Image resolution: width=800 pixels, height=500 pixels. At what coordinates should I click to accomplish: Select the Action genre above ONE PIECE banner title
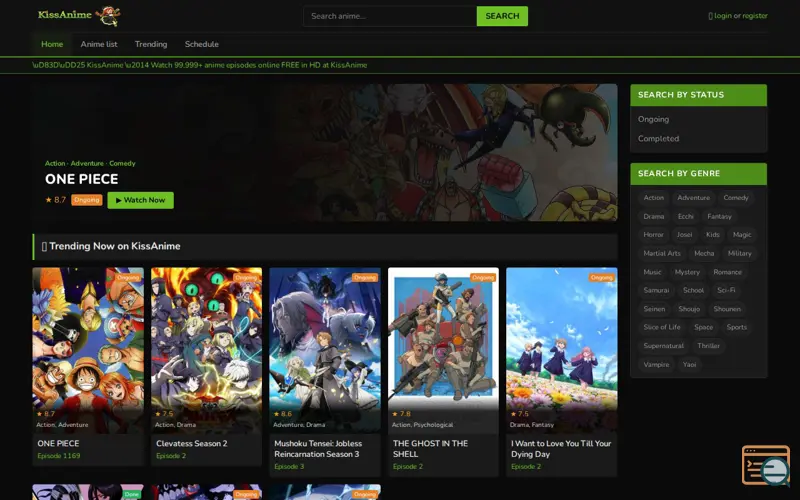coord(55,163)
